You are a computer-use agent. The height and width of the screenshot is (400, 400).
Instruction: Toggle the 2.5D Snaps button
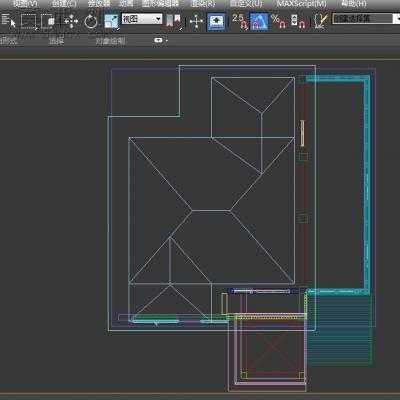point(239,22)
